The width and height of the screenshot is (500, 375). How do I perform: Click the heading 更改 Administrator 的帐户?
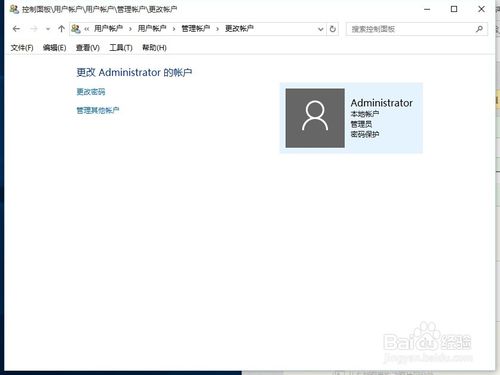tap(134, 72)
